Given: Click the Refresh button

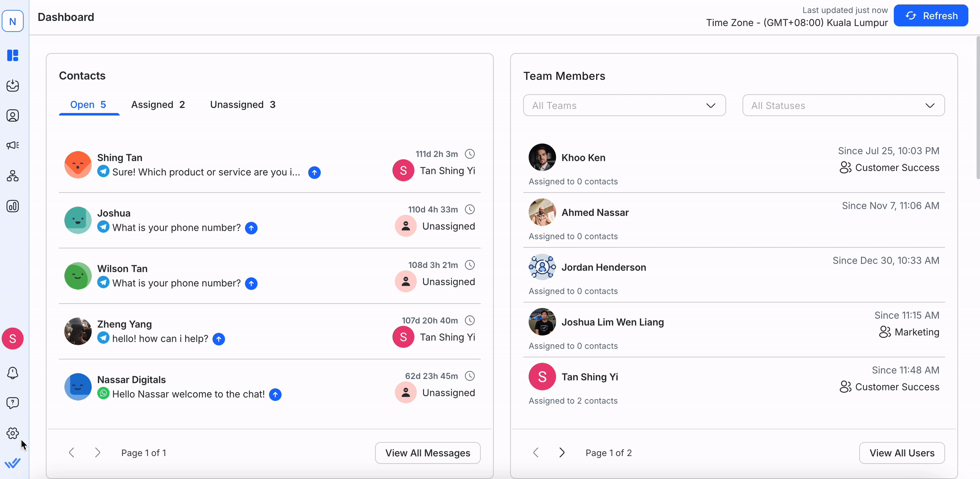Looking at the screenshot, I should pyautogui.click(x=930, y=16).
